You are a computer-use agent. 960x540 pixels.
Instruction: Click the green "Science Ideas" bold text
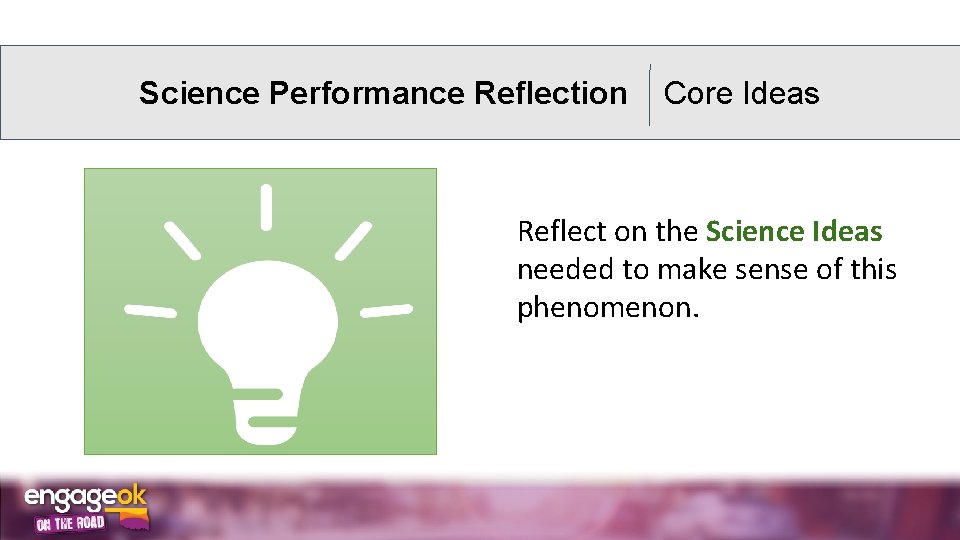coord(794,232)
